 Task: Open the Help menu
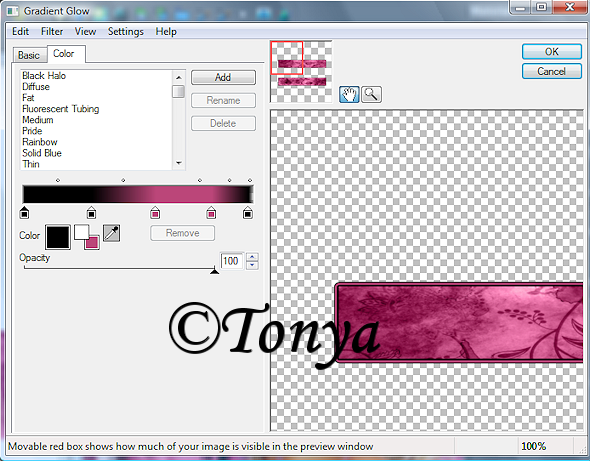point(166,32)
